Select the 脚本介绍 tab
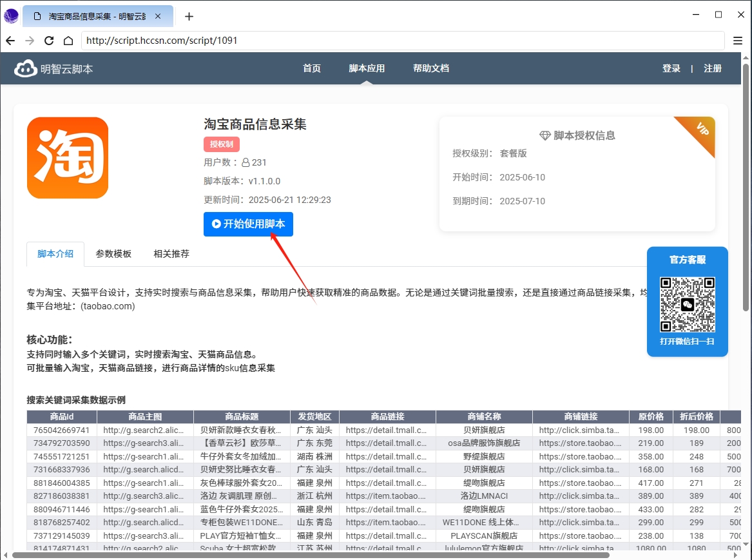 (55, 254)
